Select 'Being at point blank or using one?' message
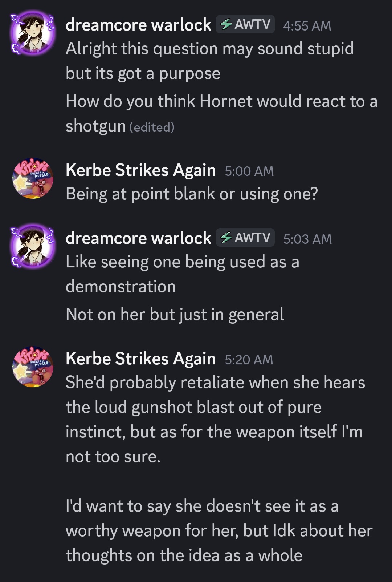Image resolution: width=392 pixels, height=582 pixels. (x=192, y=194)
